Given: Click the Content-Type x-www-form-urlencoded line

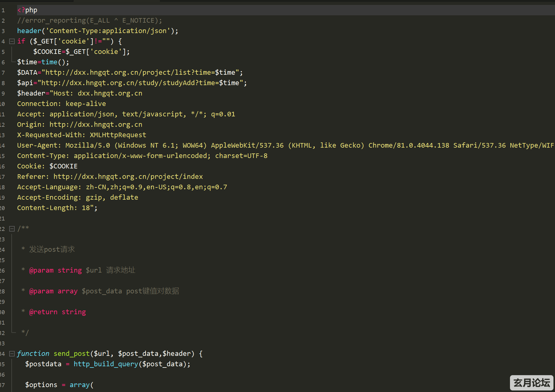Looking at the screenshot, I should [142, 156].
